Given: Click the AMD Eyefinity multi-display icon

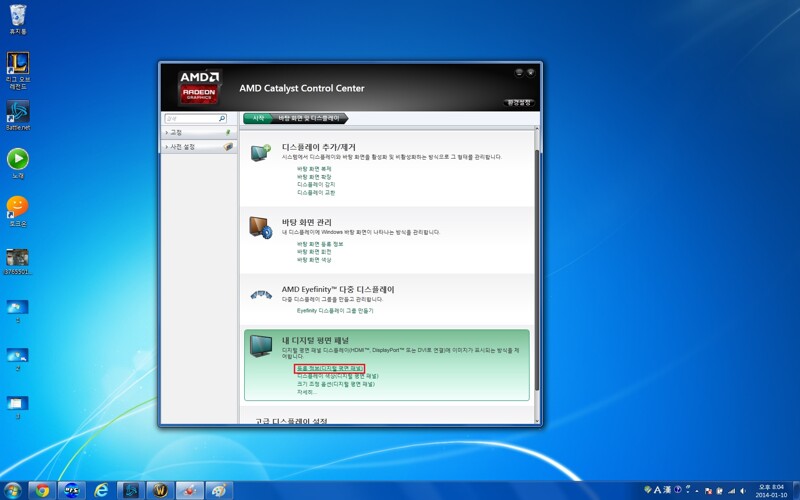Looking at the screenshot, I should pyautogui.click(x=261, y=295).
